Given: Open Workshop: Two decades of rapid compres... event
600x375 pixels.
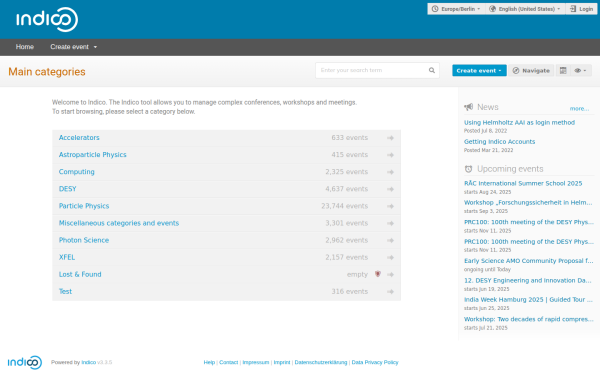Looking at the screenshot, I should 528,319.
